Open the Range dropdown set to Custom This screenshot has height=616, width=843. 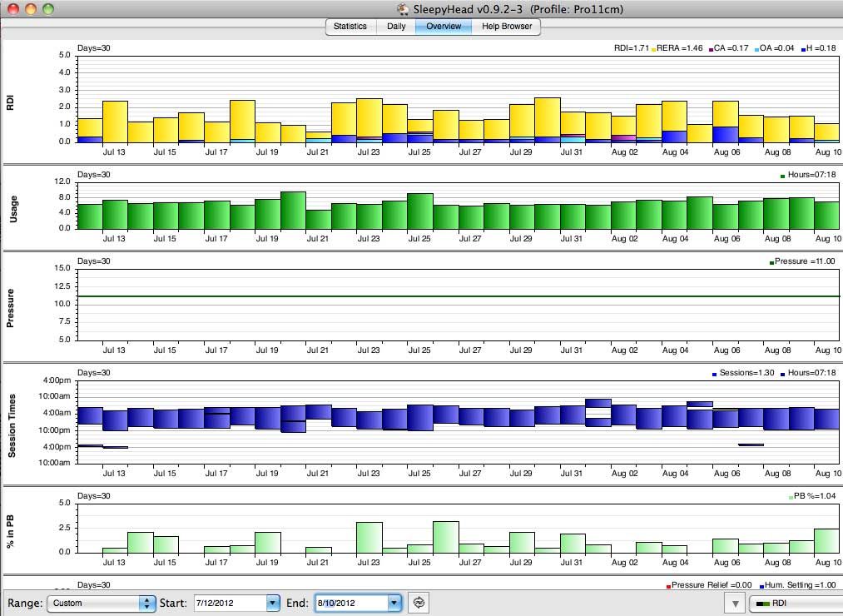[x=102, y=603]
